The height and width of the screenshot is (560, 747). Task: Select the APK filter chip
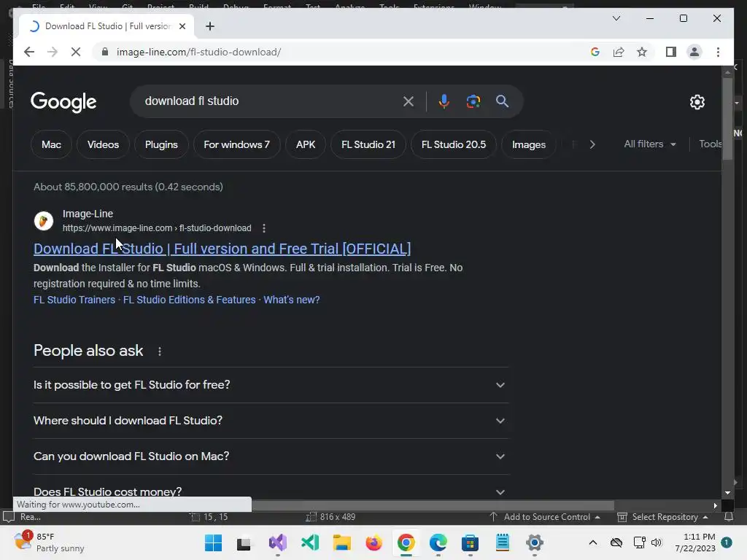click(x=306, y=144)
